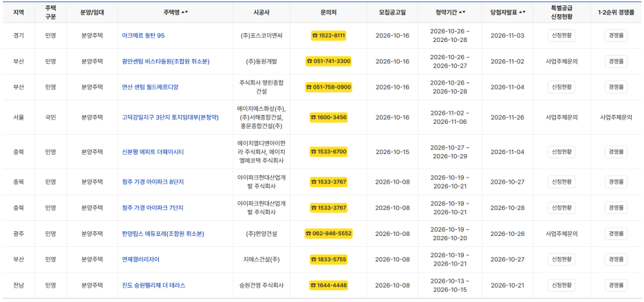Show 경쟁률 for 한양립스 에듀포레 row

click(616, 234)
